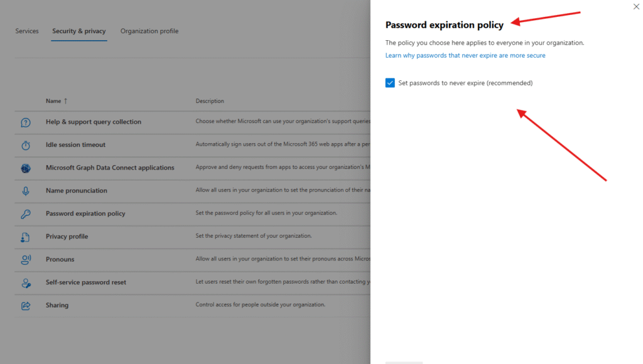Go to the Organization profile tab
The width and height of the screenshot is (643, 364).
pyautogui.click(x=149, y=31)
